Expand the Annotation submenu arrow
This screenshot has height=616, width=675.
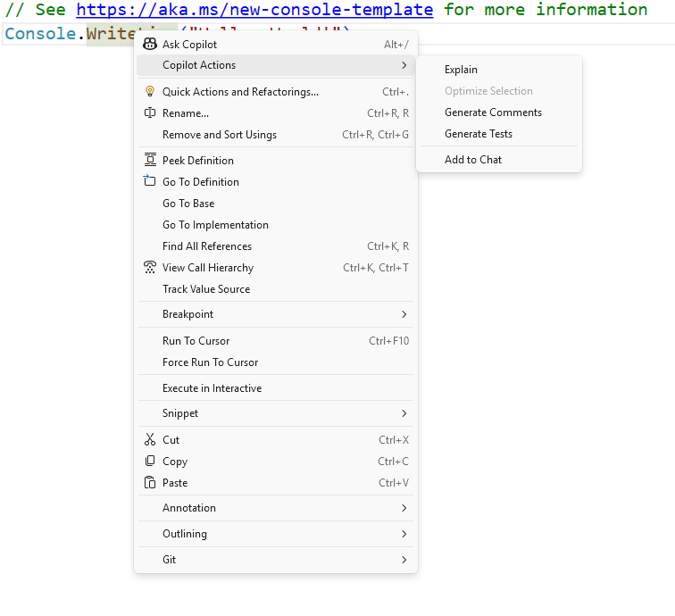pos(404,508)
